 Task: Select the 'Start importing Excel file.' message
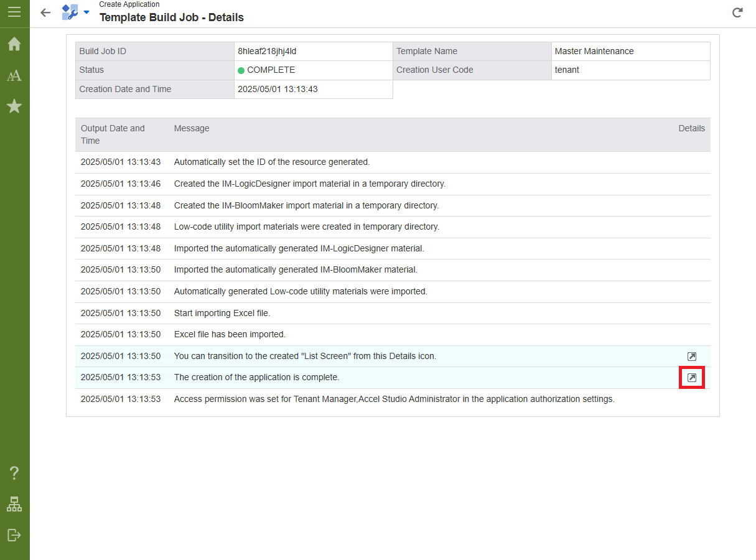pos(222,313)
